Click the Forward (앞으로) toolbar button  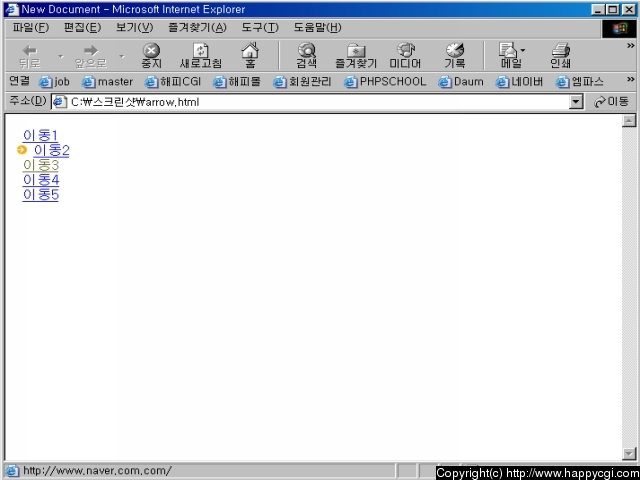pos(91,56)
